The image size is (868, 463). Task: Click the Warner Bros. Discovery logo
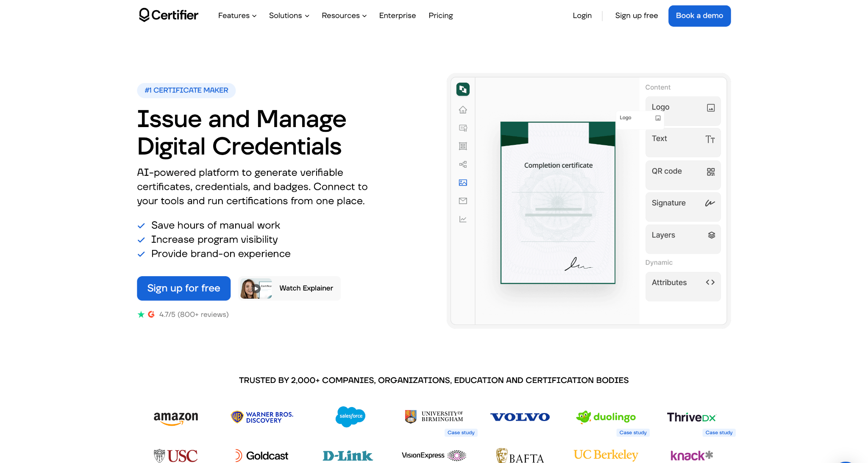click(262, 417)
